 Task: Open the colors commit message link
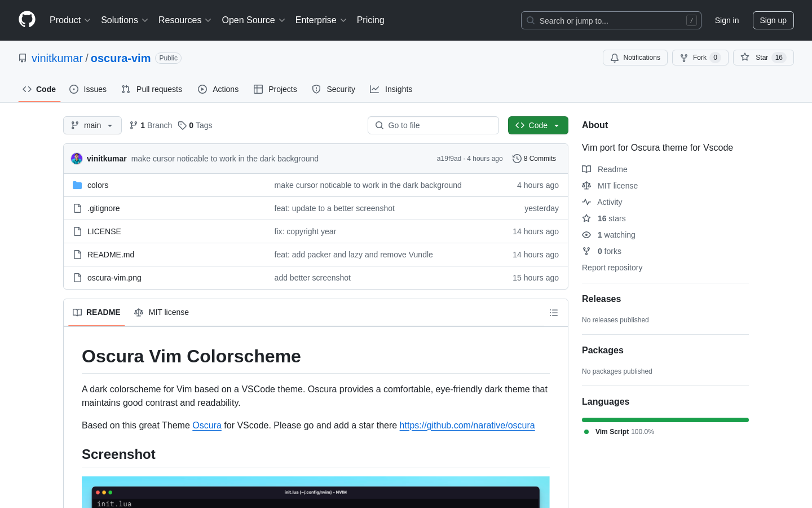pos(368,185)
